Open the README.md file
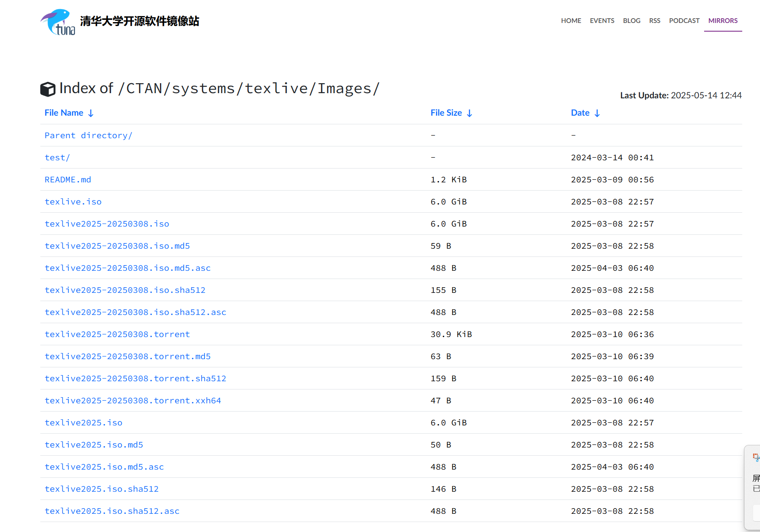Screen dimensions: 760x532 (x=68, y=180)
